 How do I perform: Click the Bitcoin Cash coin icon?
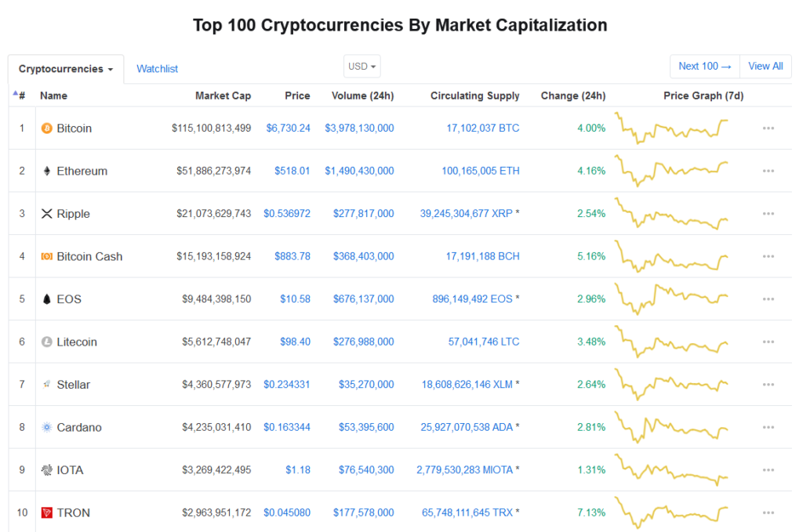click(49, 256)
